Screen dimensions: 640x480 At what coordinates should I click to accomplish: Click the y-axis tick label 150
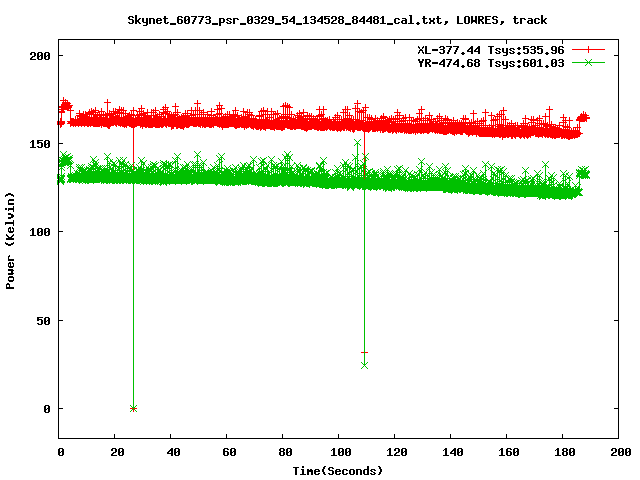point(40,144)
